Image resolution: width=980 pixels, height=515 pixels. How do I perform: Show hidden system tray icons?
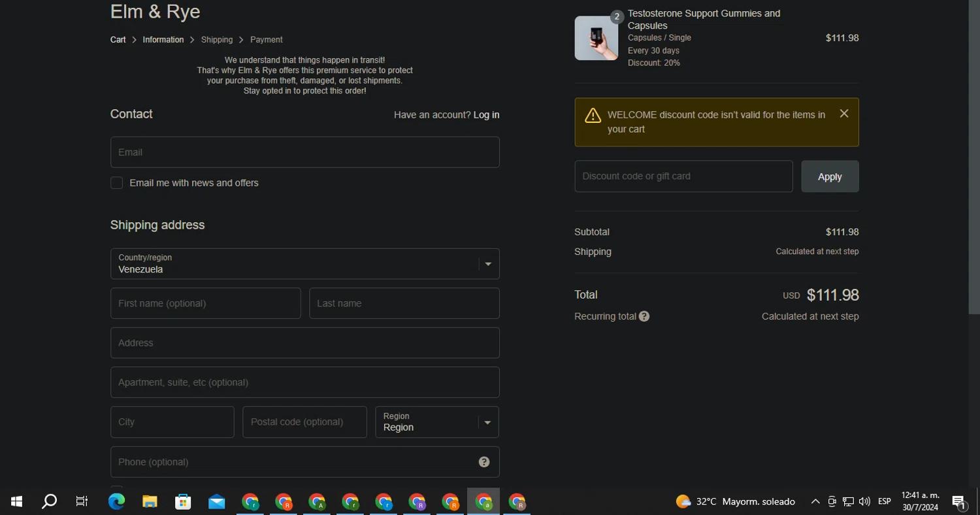(815, 501)
